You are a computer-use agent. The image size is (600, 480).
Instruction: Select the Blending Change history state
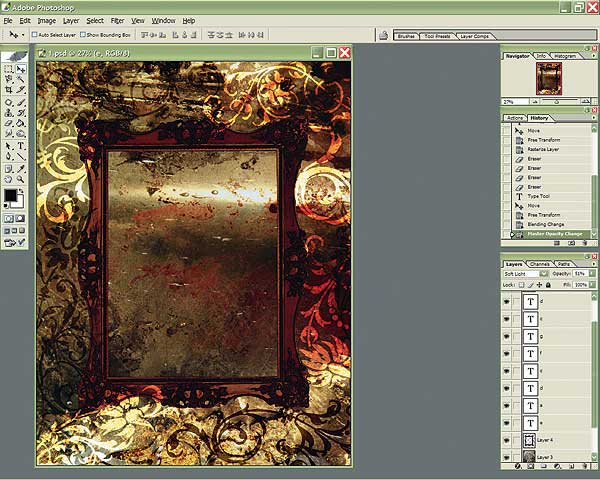coord(547,224)
